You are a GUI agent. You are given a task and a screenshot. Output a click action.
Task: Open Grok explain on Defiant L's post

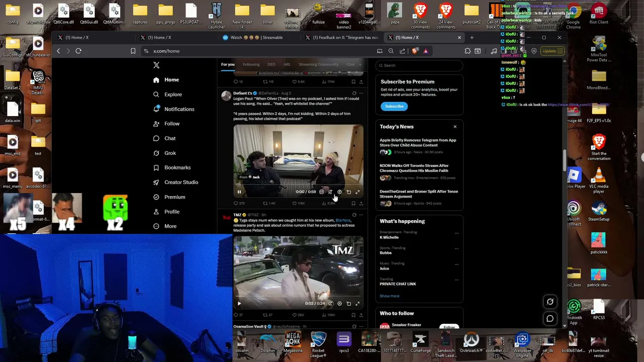pyautogui.click(x=354, y=93)
